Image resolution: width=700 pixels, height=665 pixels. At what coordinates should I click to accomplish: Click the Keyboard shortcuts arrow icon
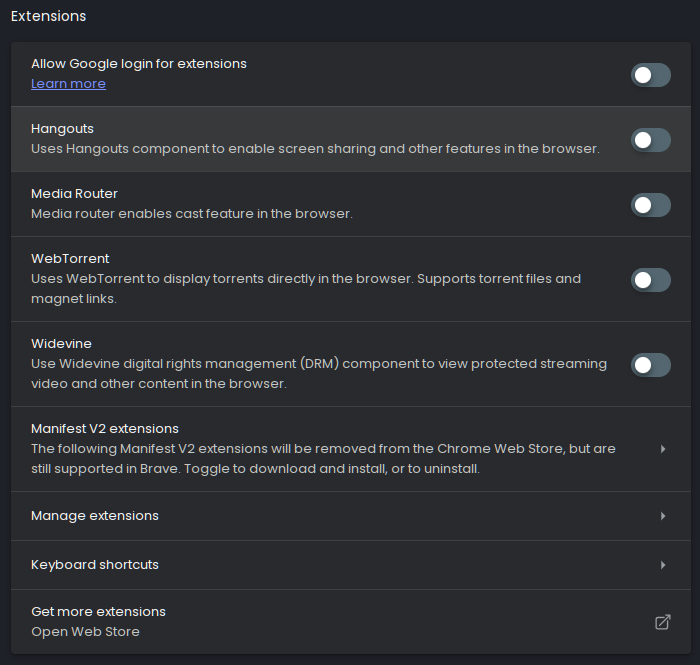tap(663, 565)
